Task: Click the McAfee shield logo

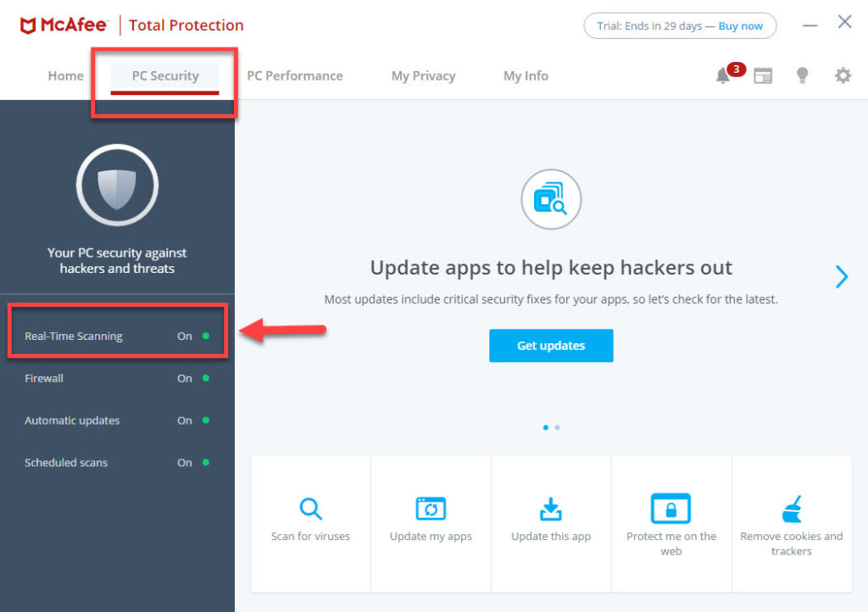Action: 28,25
